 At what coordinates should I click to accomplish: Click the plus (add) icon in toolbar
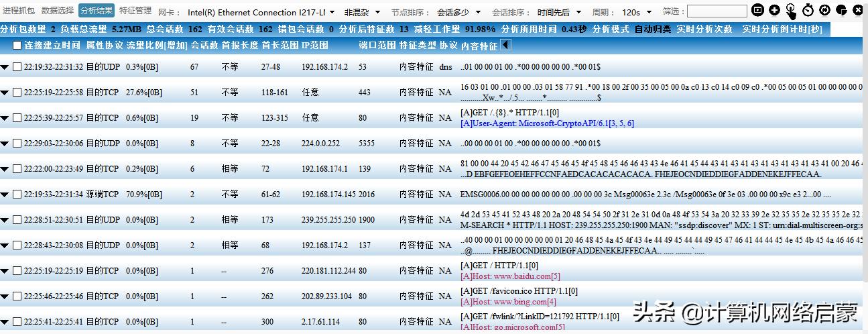[x=774, y=10]
